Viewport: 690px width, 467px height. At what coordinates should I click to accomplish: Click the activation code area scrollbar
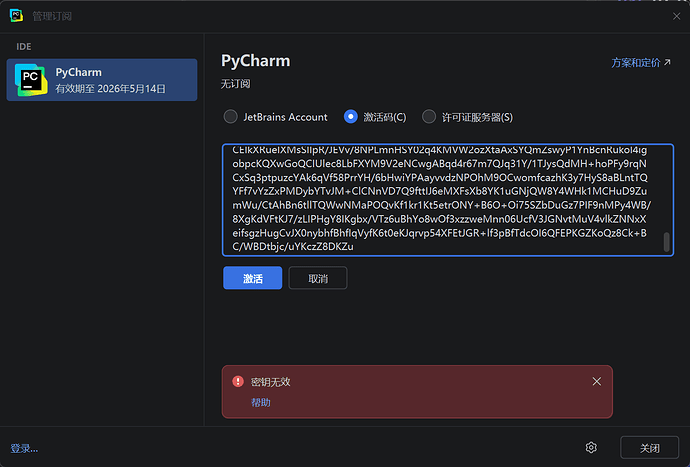[x=666, y=243]
